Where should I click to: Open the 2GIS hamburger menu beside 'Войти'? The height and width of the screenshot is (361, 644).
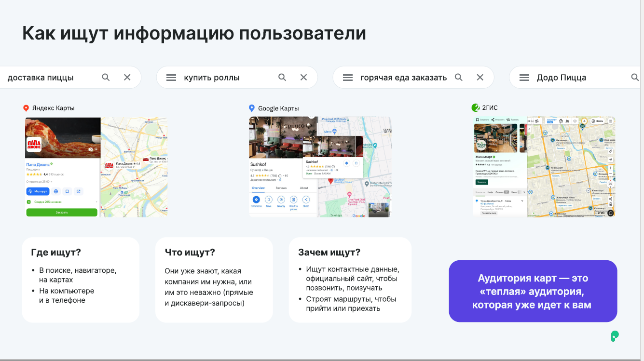pyautogui.click(x=610, y=121)
